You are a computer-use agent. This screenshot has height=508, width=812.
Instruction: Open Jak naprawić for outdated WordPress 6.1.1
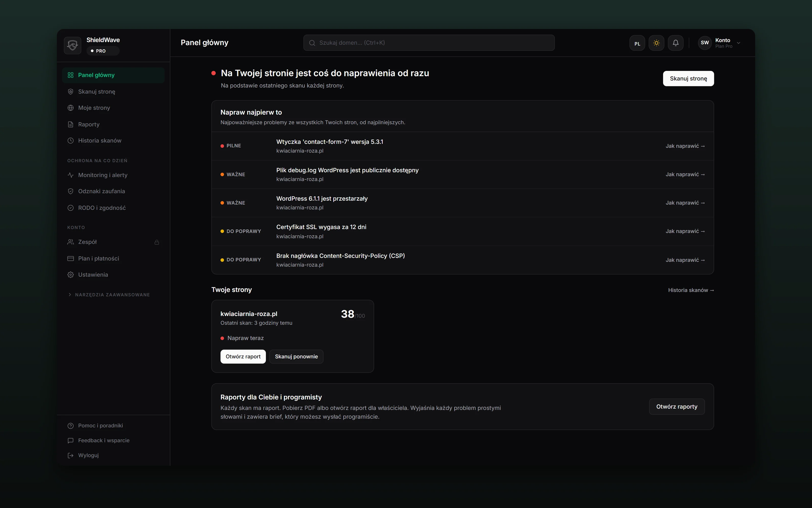(685, 203)
